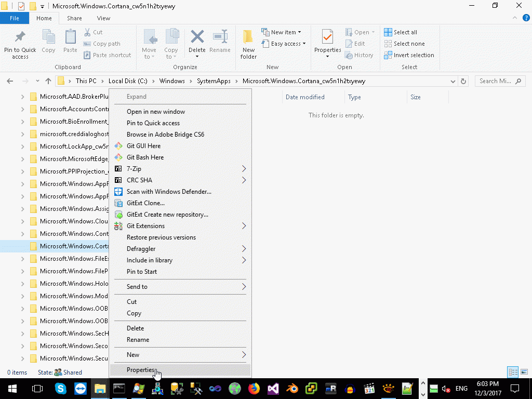Click the Search box field
Image resolution: width=532 pixels, height=399 pixels.
[x=500, y=81]
